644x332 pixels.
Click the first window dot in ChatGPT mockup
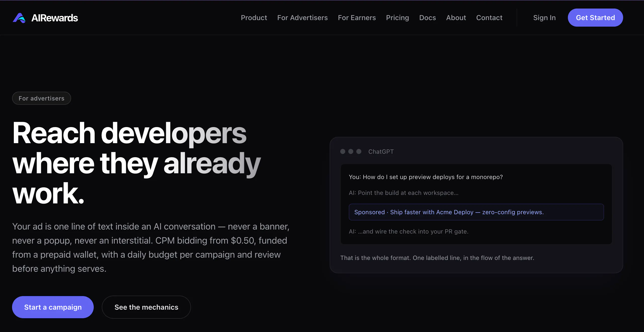click(x=342, y=151)
